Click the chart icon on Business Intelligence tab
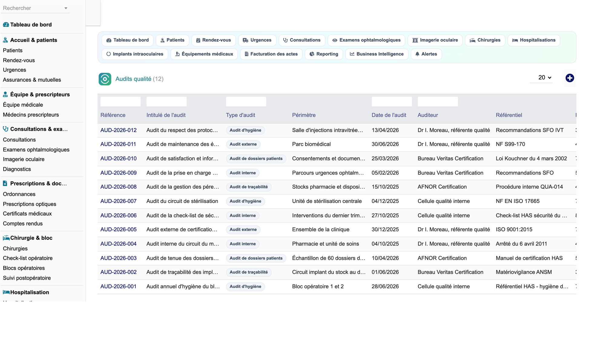The height and width of the screenshot is (364, 589). click(352, 54)
